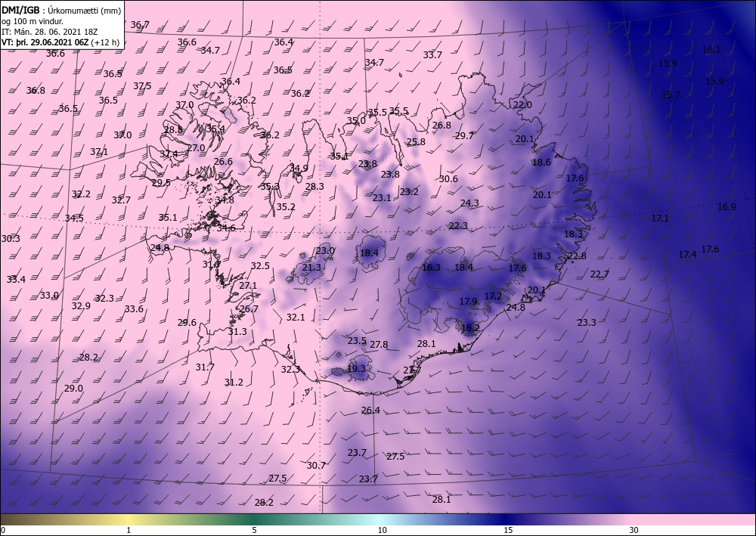
Task: Click the map value 25.8
Action: [416, 141]
